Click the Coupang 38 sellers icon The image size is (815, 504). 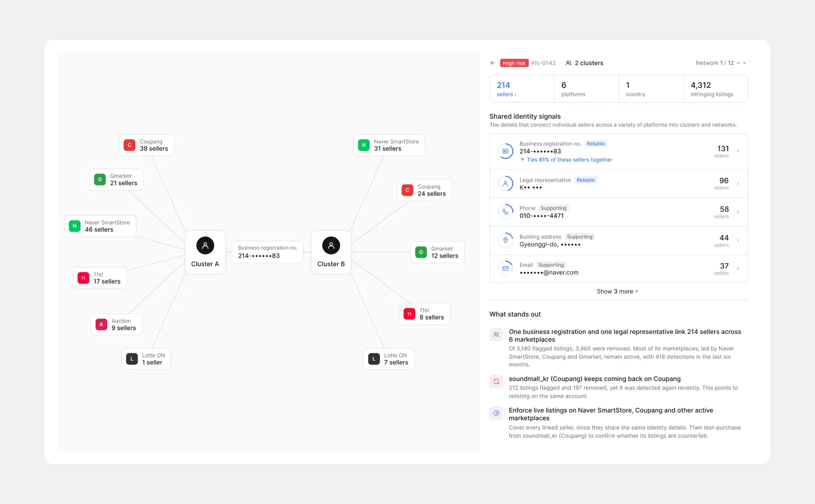(129, 145)
